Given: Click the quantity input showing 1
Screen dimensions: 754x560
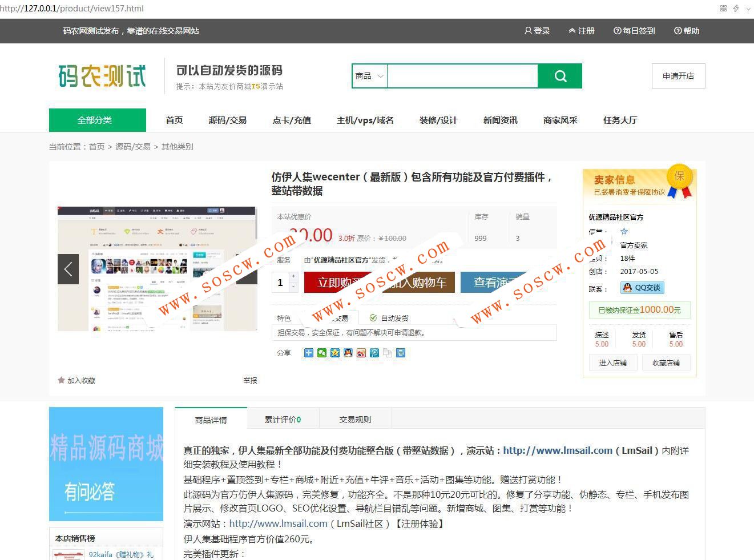Looking at the screenshot, I should click(280, 282).
